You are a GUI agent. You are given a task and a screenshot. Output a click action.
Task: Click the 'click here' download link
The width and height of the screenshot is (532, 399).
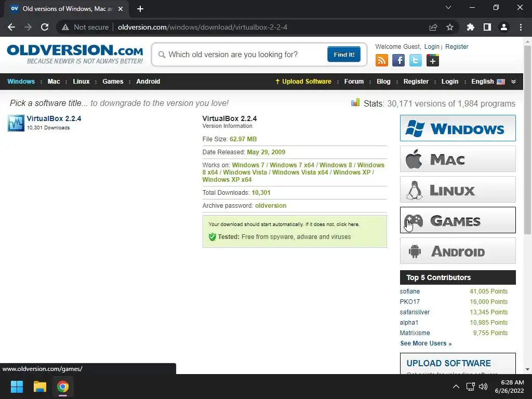pos(348,224)
